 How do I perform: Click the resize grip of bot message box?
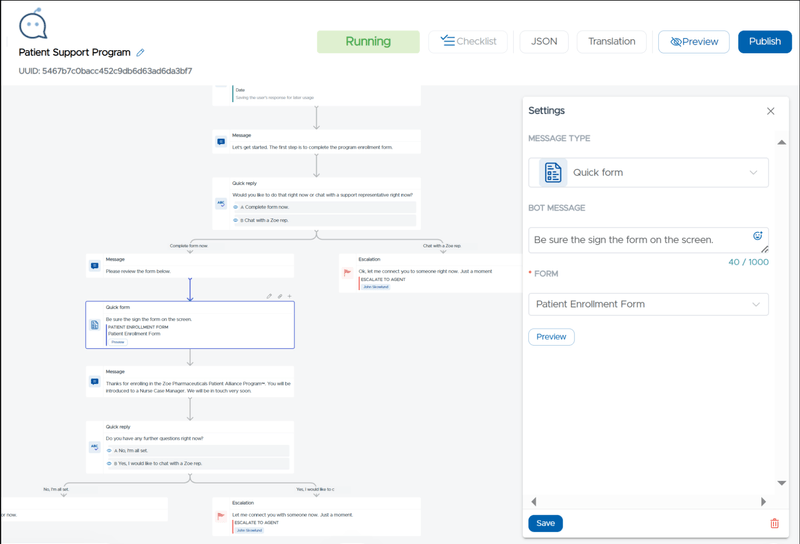pos(764,249)
